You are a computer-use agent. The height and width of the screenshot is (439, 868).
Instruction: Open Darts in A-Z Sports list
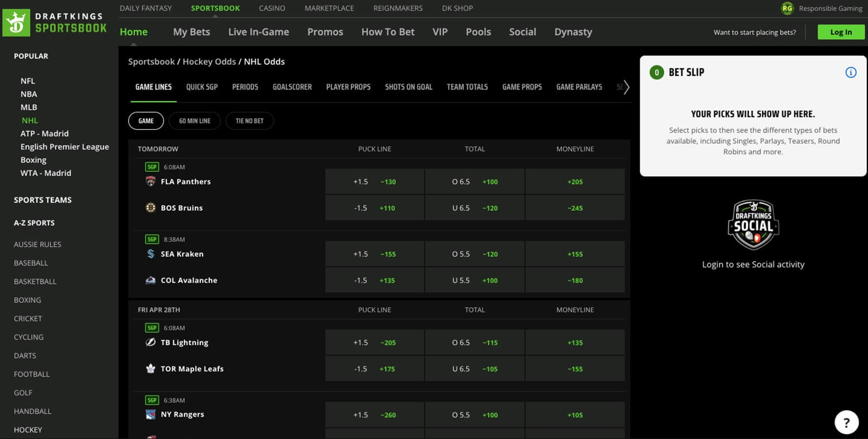25,355
